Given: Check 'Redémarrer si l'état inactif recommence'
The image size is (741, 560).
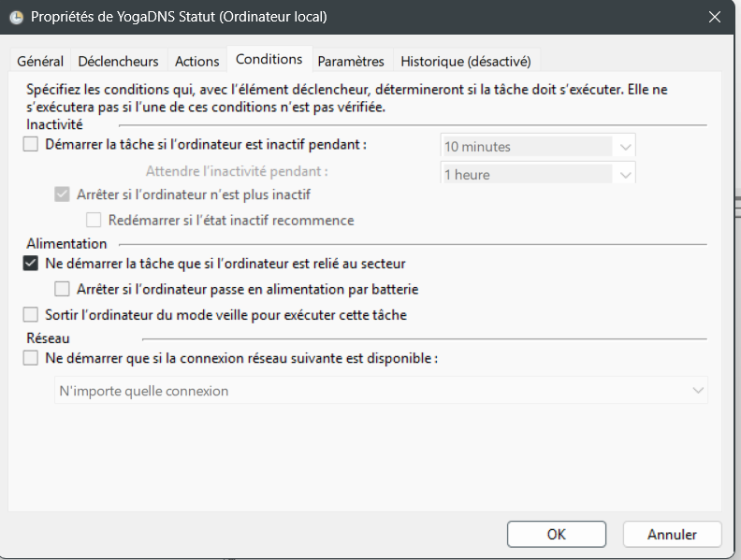Looking at the screenshot, I should click(94, 221).
